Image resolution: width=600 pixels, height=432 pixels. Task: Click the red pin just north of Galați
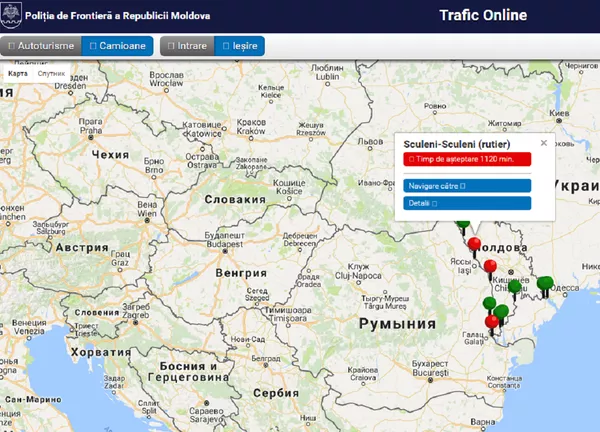pyautogui.click(x=492, y=320)
